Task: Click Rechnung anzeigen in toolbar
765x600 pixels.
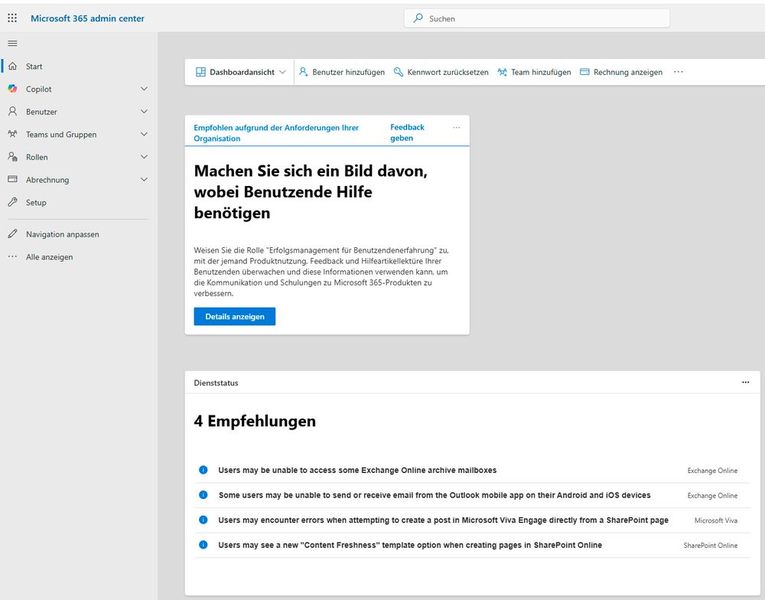Action: 621,72
